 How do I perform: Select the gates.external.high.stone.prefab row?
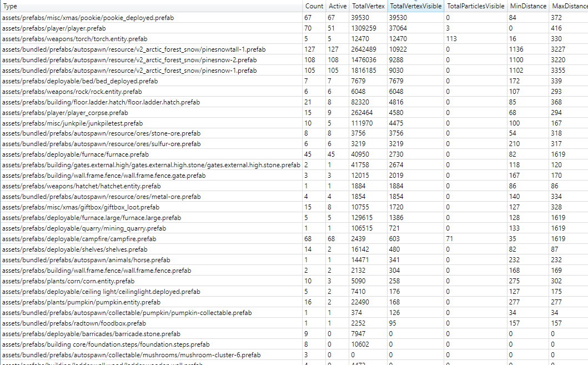click(x=294, y=164)
